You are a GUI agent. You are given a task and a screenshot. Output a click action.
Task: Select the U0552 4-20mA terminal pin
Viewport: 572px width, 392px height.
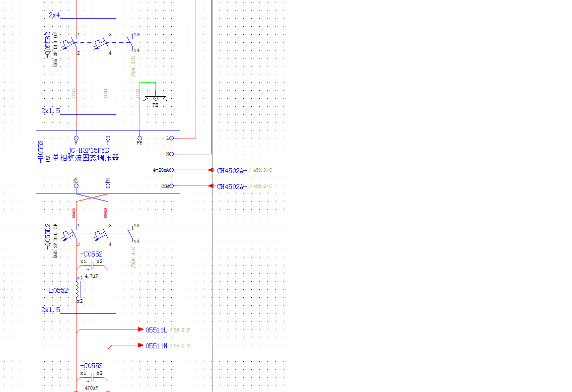pyautogui.click(x=172, y=170)
